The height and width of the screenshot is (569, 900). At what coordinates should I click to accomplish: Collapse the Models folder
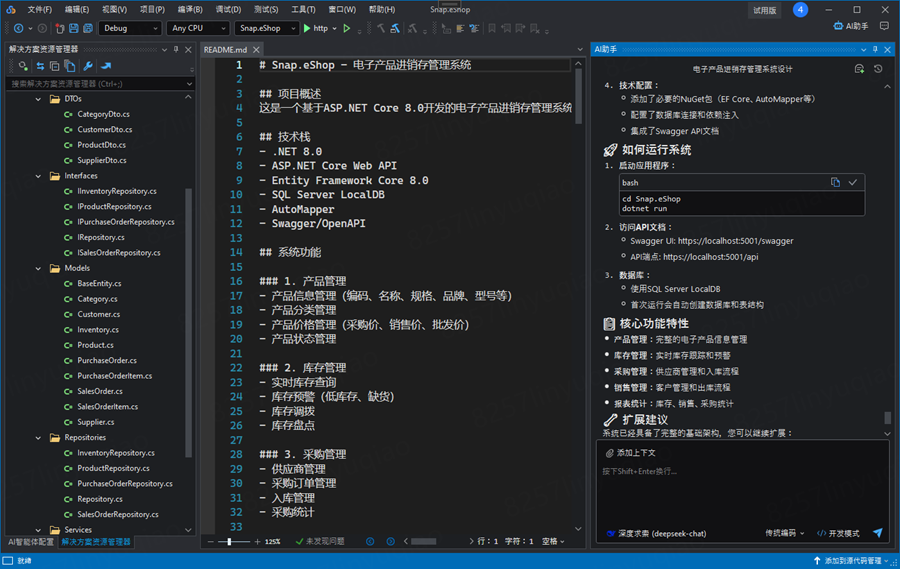coord(39,268)
